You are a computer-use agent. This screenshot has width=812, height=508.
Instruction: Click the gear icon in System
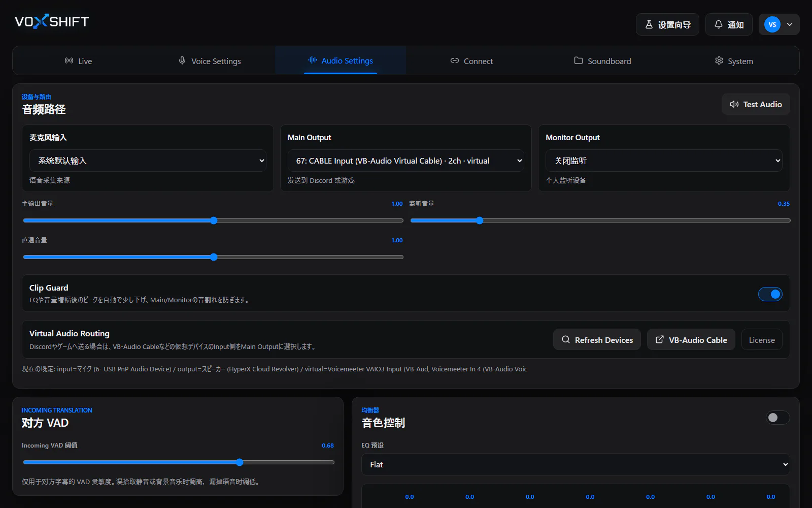pos(719,60)
